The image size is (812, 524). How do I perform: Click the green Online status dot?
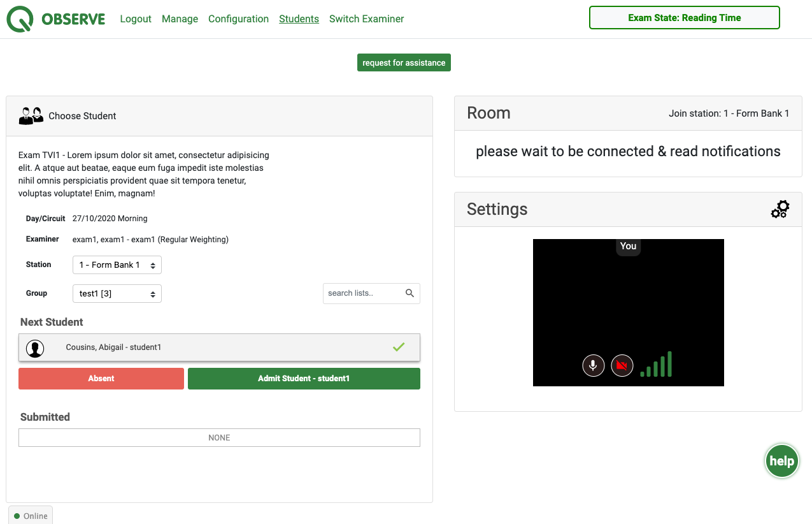pyautogui.click(x=17, y=516)
